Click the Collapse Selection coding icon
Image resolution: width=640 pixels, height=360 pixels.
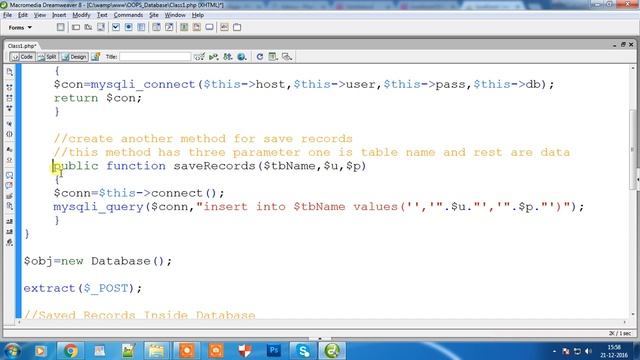[x=9, y=98]
